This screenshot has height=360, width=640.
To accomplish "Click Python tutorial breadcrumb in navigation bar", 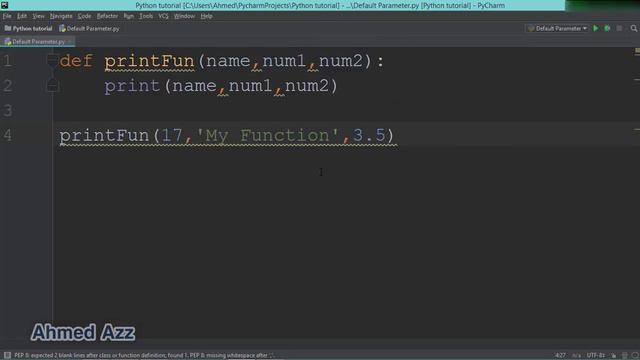I will click(x=29, y=28).
